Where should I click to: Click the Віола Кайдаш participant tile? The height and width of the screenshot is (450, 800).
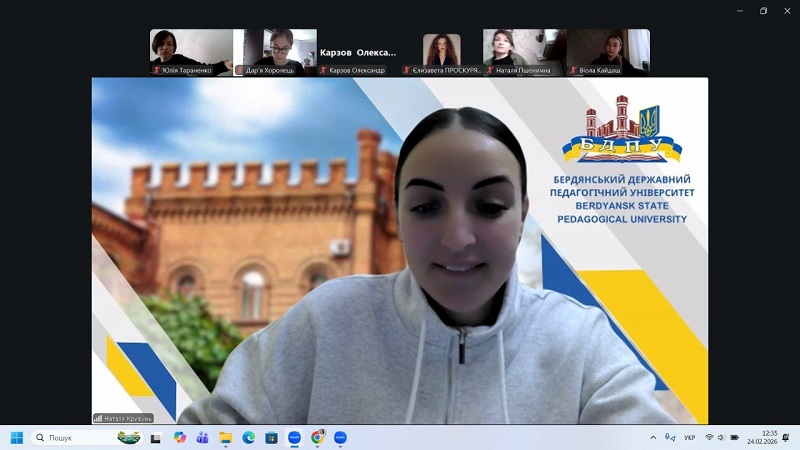point(608,52)
